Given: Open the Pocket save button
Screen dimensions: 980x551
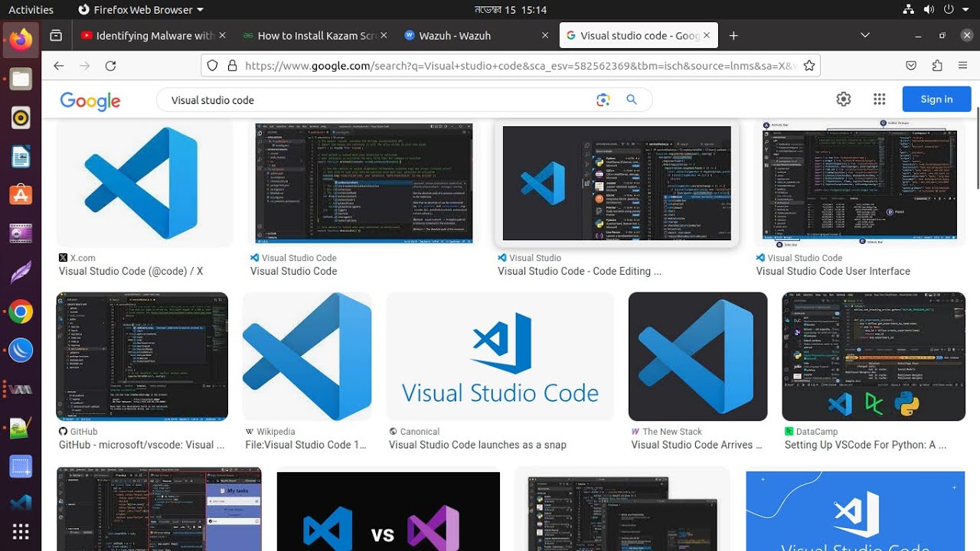Looking at the screenshot, I should click(x=911, y=66).
